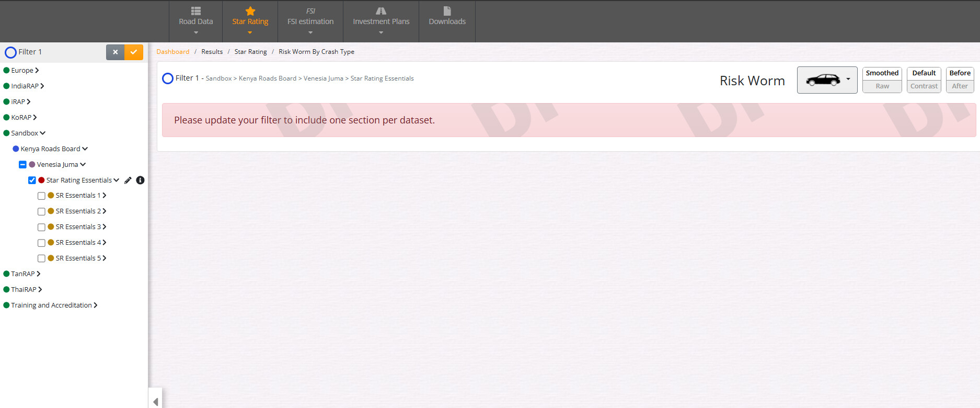
Task: Select the Raw option
Action: point(882,86)
